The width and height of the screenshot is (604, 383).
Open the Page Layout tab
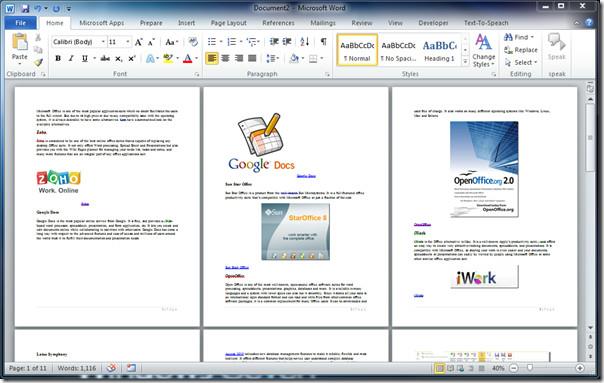[x=228, y=23]
